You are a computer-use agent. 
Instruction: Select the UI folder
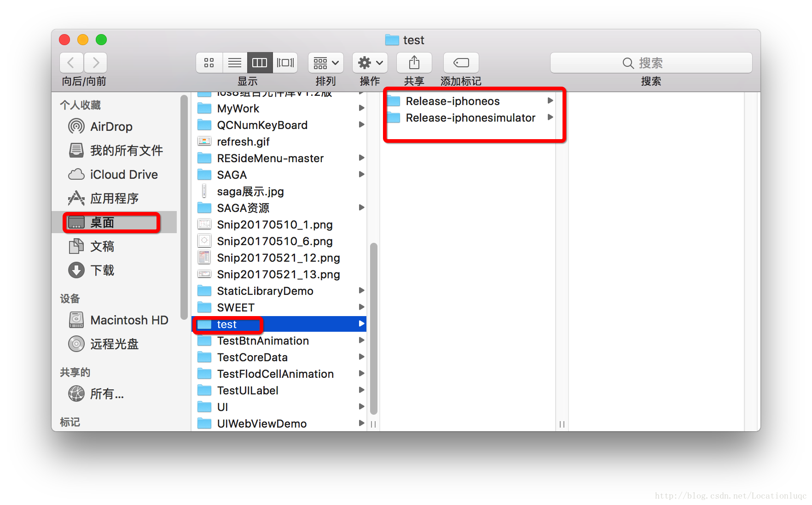pyautogui.click(x=279, y=407)
